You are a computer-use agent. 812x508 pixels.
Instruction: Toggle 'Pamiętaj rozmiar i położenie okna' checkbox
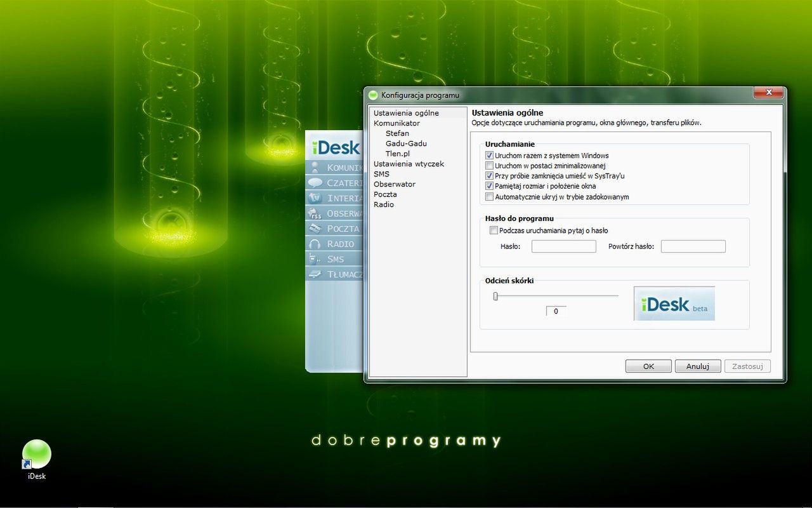[x=489, y=186]
